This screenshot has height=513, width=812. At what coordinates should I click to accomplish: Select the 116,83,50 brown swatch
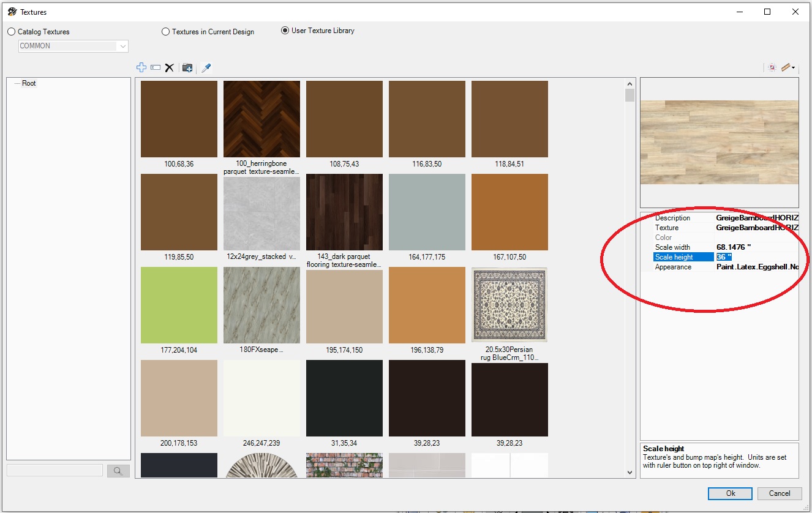[427, 119]
